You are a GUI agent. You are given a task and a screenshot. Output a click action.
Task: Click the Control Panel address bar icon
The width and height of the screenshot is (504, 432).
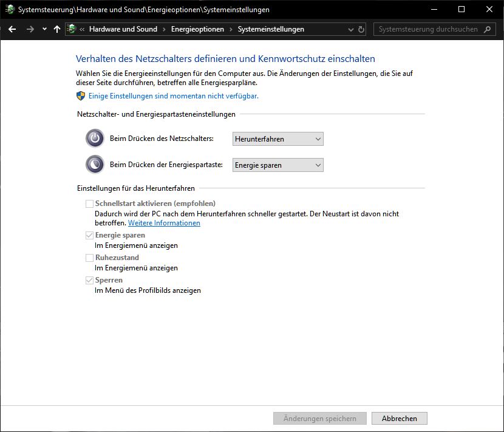[72, 29]
